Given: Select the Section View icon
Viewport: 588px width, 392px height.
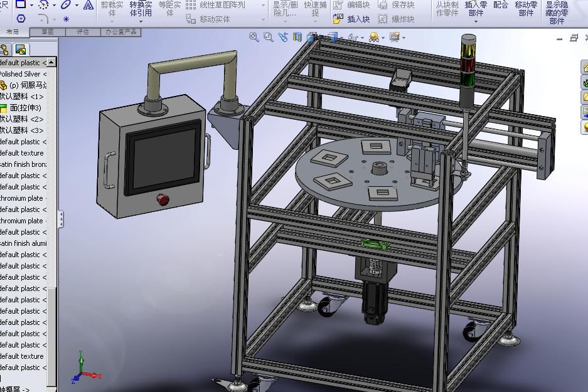Looking at the screenshot, I should (x=297, y=38).
